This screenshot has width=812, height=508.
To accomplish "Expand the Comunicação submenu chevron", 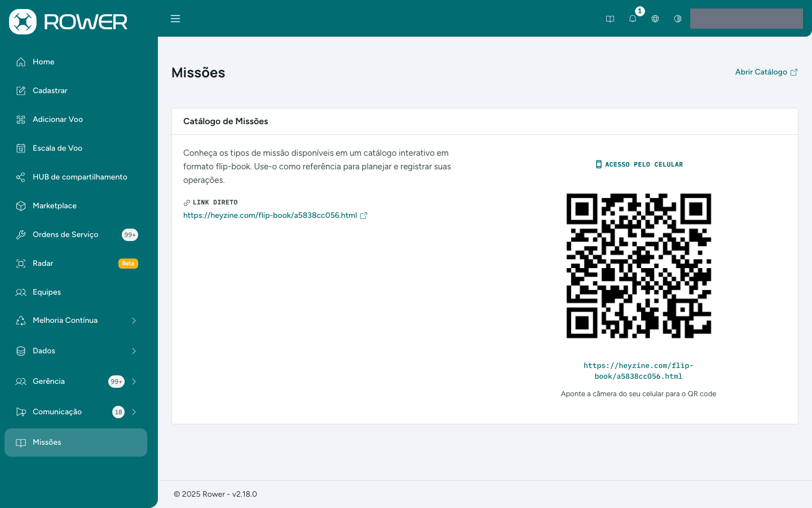I will click(x=134, y=411).
